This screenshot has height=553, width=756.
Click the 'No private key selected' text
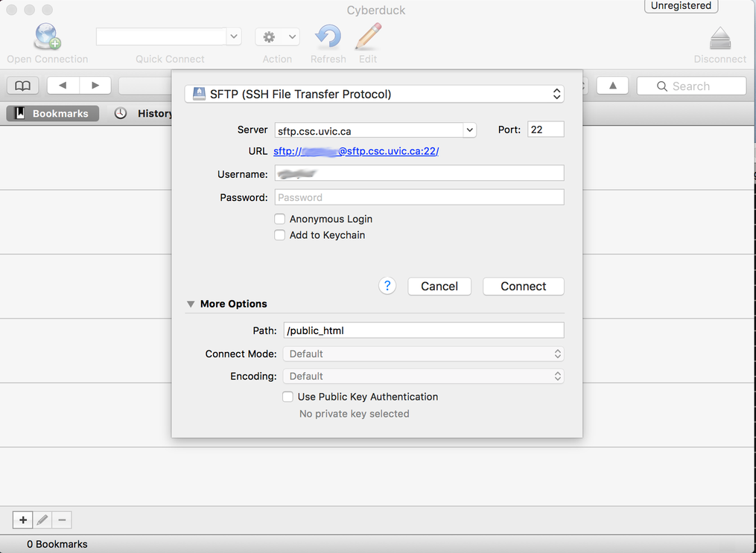click(x=355, y=414)
